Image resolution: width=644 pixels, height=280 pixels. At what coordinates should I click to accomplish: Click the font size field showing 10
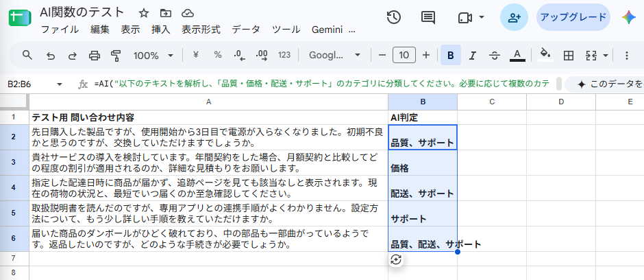[404, 55]
